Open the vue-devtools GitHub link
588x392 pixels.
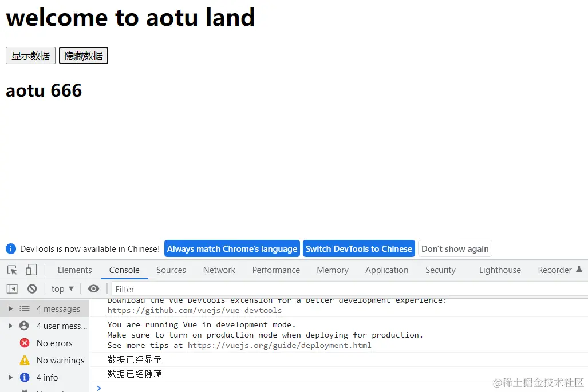(x=195, y=310)
